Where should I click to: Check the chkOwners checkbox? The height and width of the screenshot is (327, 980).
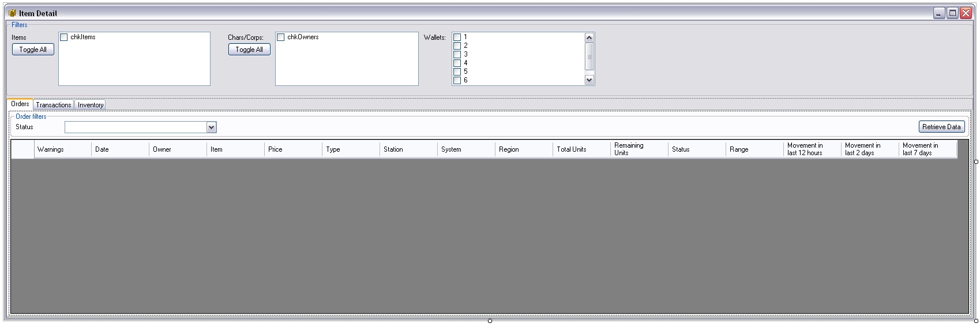[x=281, y=37]
